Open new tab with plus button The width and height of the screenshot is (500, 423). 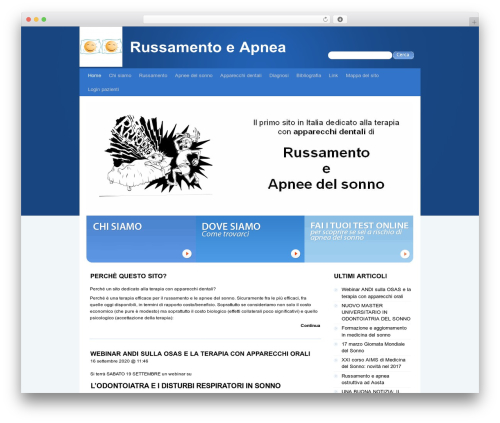click(474, 22)
